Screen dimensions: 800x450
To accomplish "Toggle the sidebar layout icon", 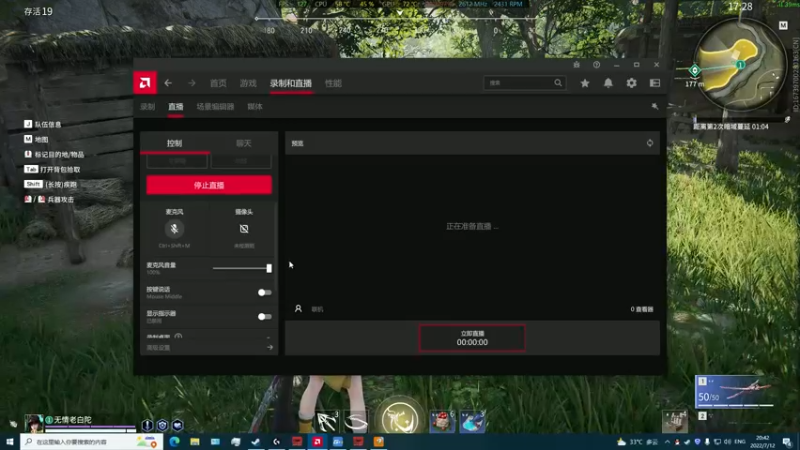I will (x=655, y=83).
